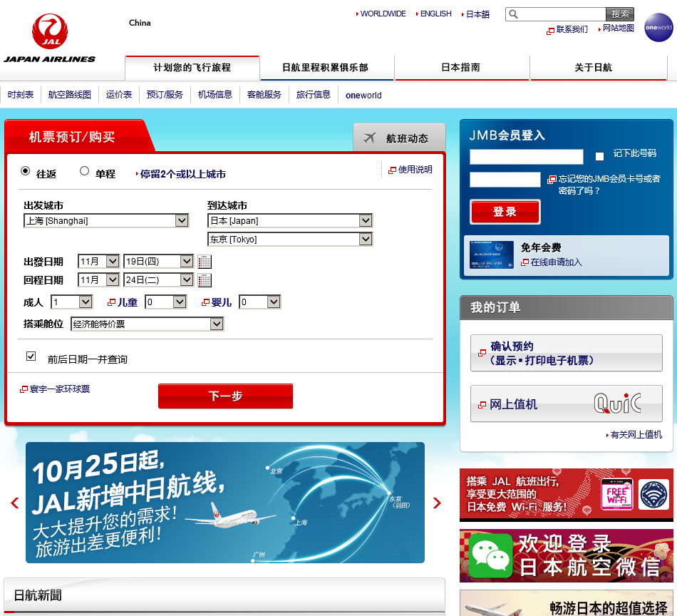This screenshot has height=616, width=677.
Task: Open 航空路线图 submenu item
Action: (x=70, y=95)
